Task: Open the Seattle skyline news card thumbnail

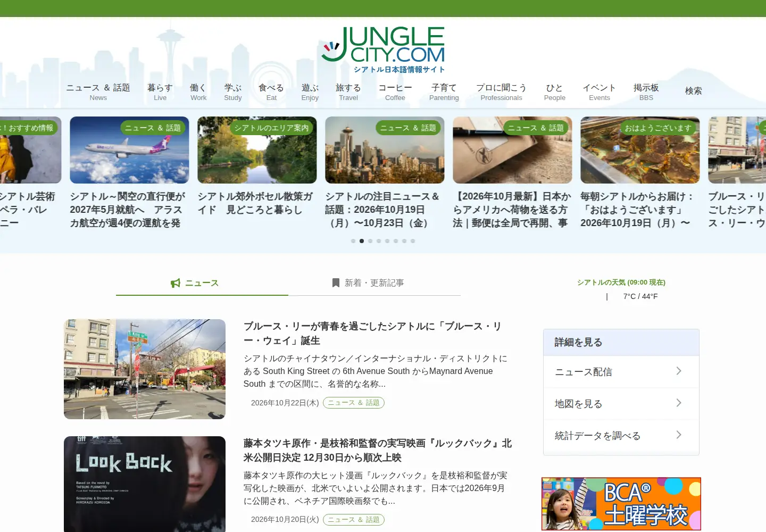Action: 385,150
